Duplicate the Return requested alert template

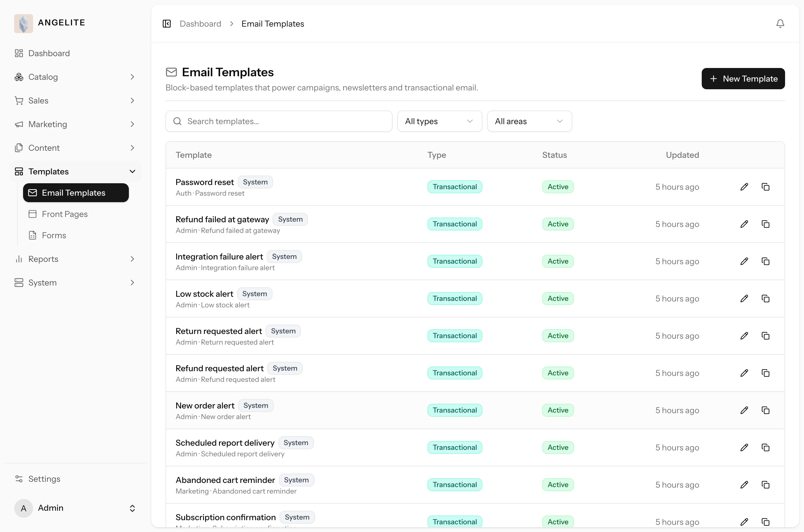[x=766, y=336]
